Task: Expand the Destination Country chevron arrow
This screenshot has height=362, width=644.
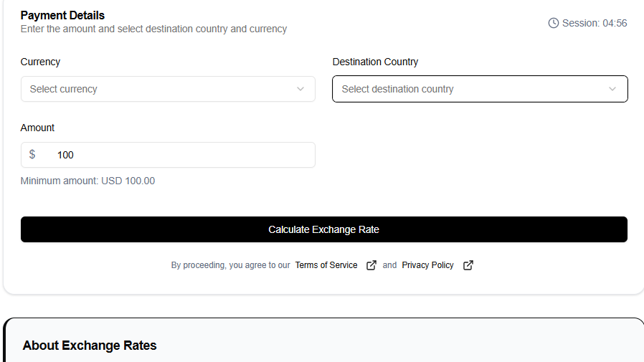Action: point(612,89)
